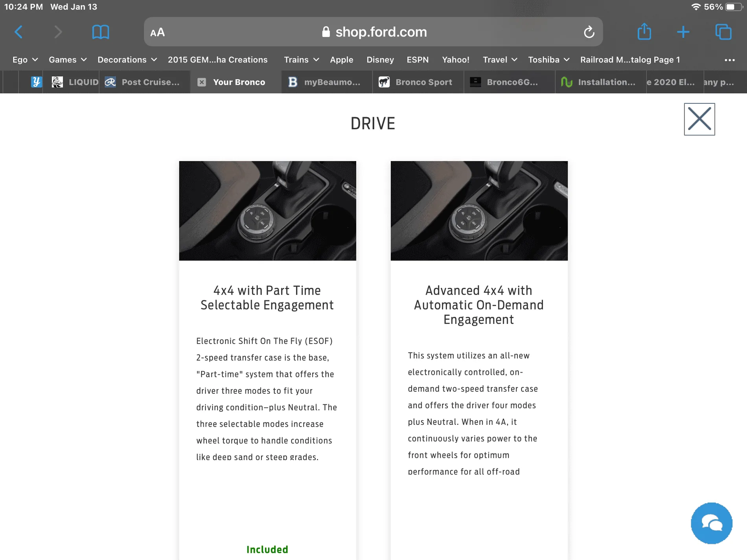
Task: Open the Travel bookmarks dropdown
Action: click(x=500, y=60)
